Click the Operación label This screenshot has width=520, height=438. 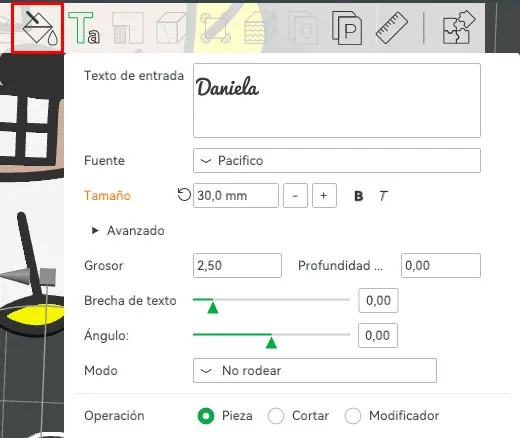[x=114, y=416]
